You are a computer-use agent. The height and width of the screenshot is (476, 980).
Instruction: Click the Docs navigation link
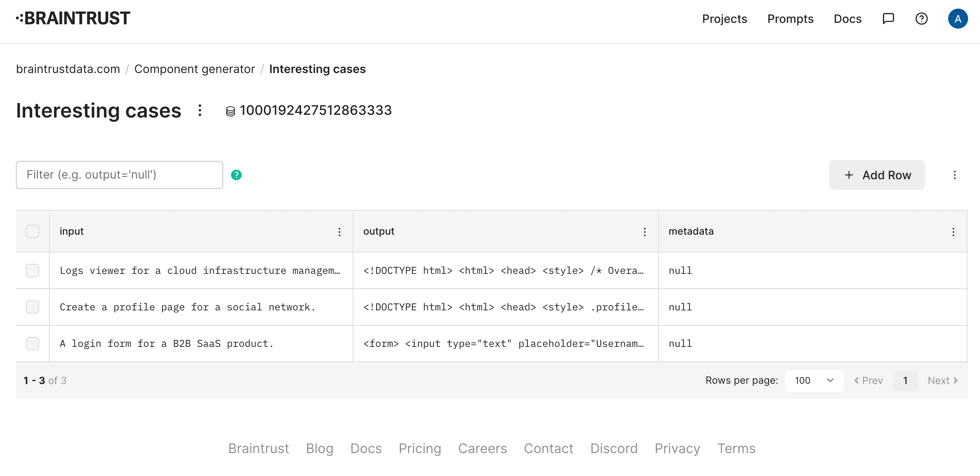point(847,19)
